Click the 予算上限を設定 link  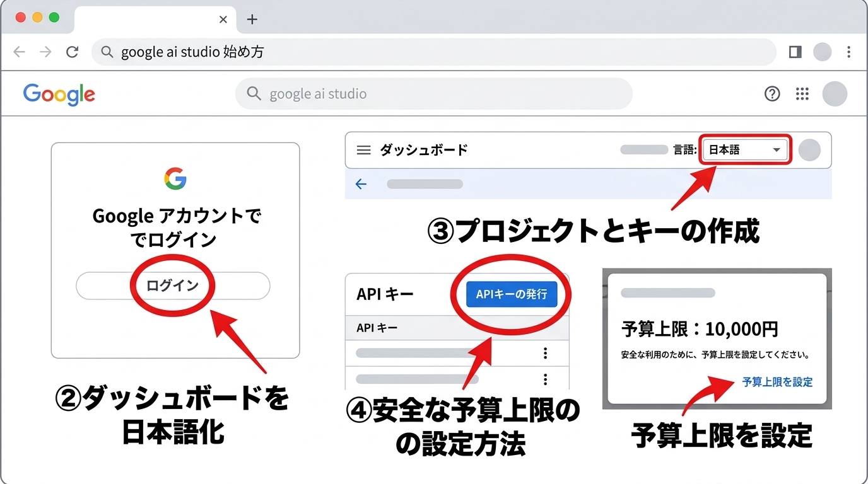coord(778,382)
